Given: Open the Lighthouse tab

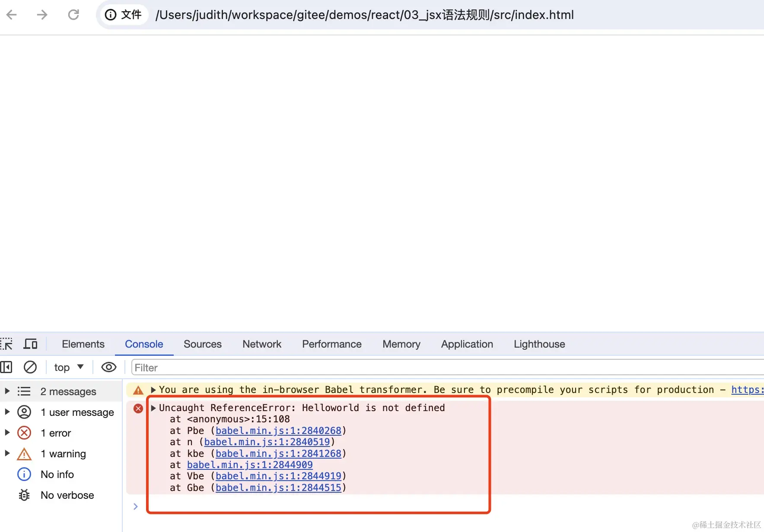Looking at the screenshot, I should pyautogui.click(x=539, y=344).
